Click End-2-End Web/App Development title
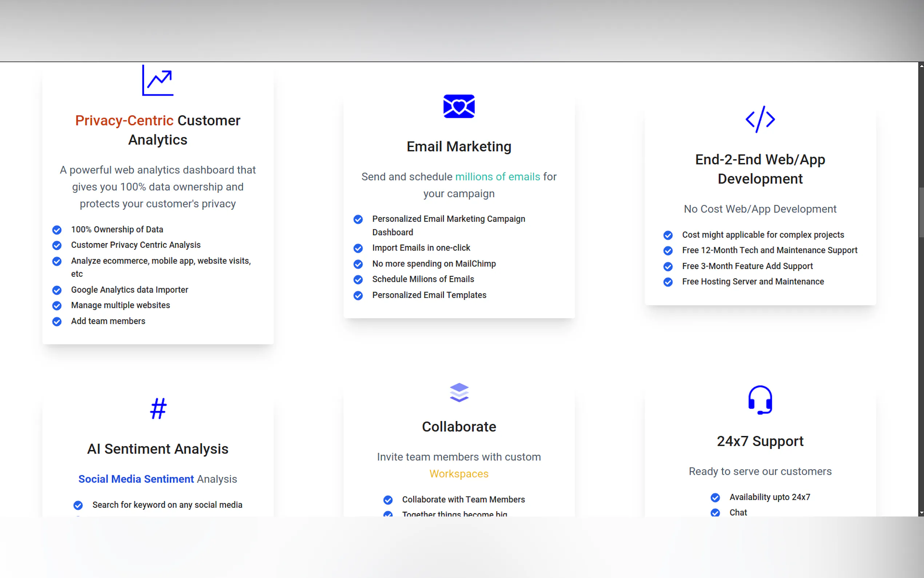This screenshot has height=578, width=924. pos(760,169)
